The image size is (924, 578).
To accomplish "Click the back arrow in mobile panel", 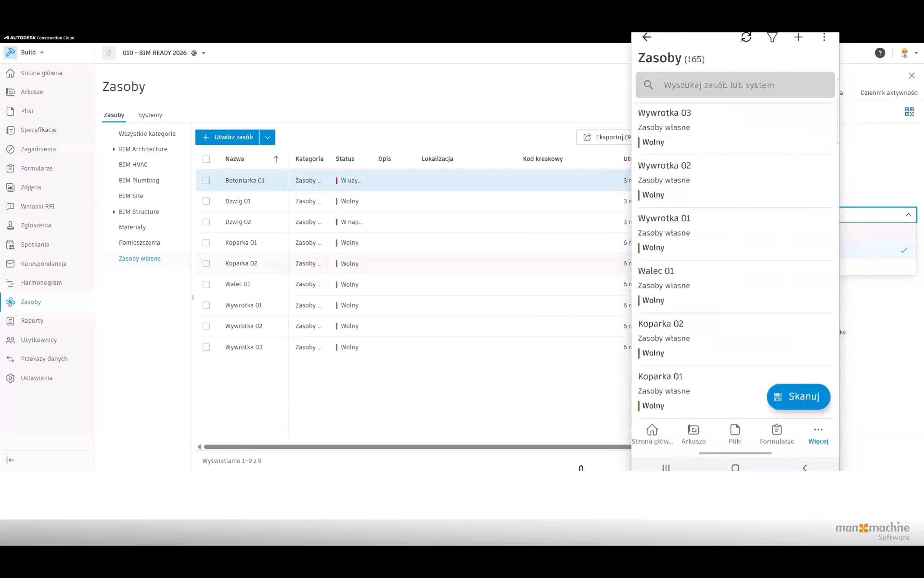I will click(x=646, y=37).
